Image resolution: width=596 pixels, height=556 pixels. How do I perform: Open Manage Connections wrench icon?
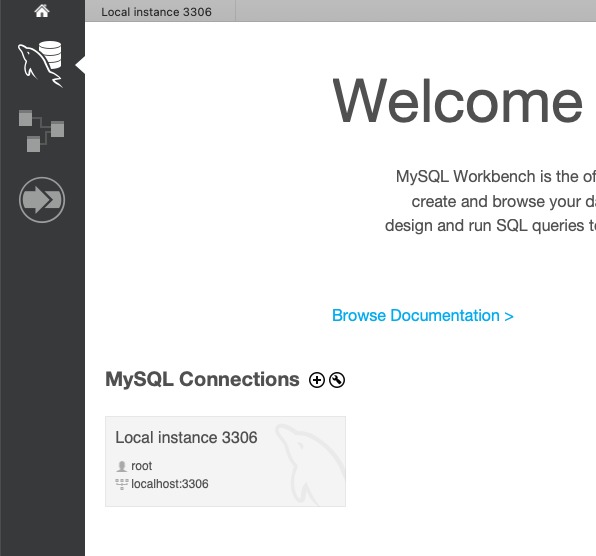pyautogui.click(x=337, y=380)
